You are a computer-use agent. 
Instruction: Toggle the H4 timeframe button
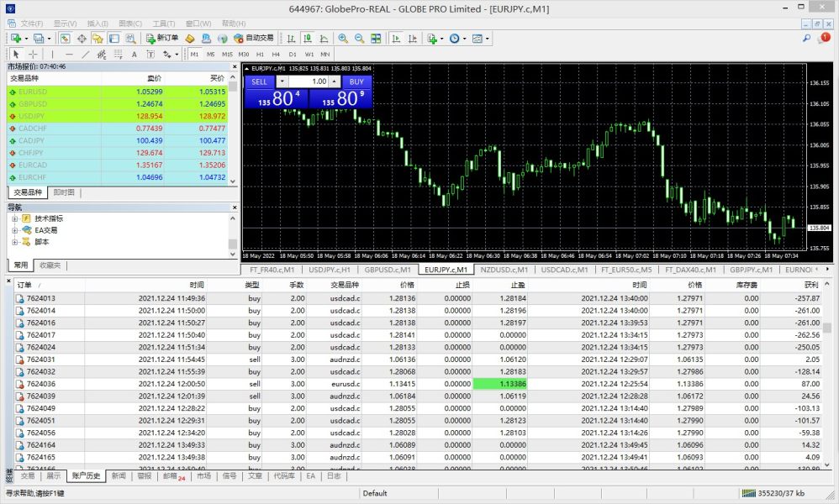276,55
